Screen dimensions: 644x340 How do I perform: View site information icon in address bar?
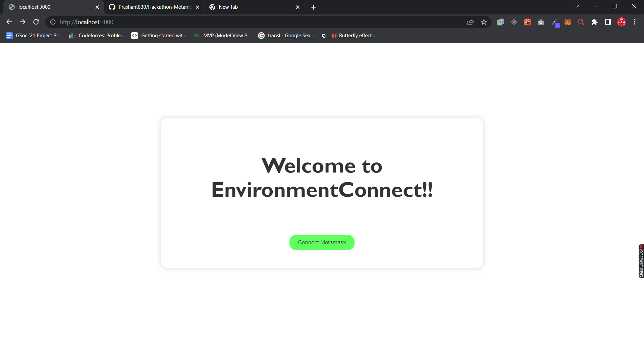[x=53, y=22]
